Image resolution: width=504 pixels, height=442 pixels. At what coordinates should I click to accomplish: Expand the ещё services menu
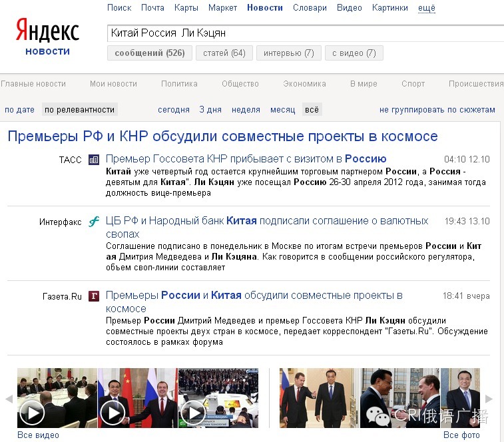point(427,8)
